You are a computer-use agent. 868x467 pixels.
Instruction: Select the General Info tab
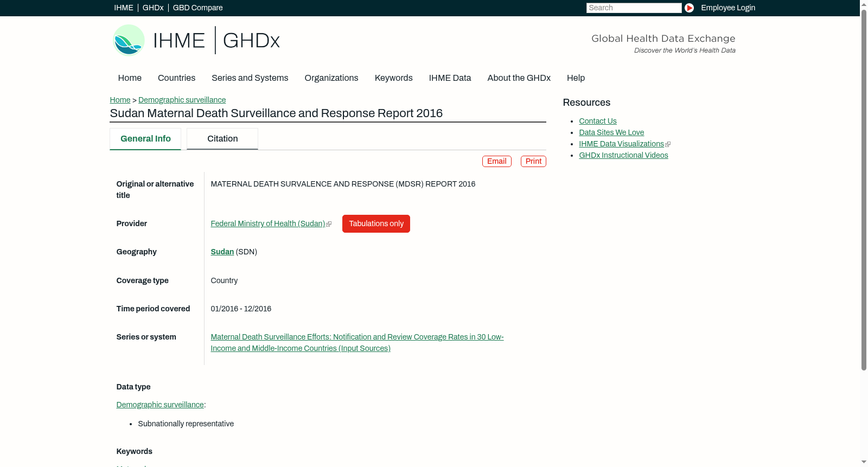pyautogui.click(x=145, y=139)
